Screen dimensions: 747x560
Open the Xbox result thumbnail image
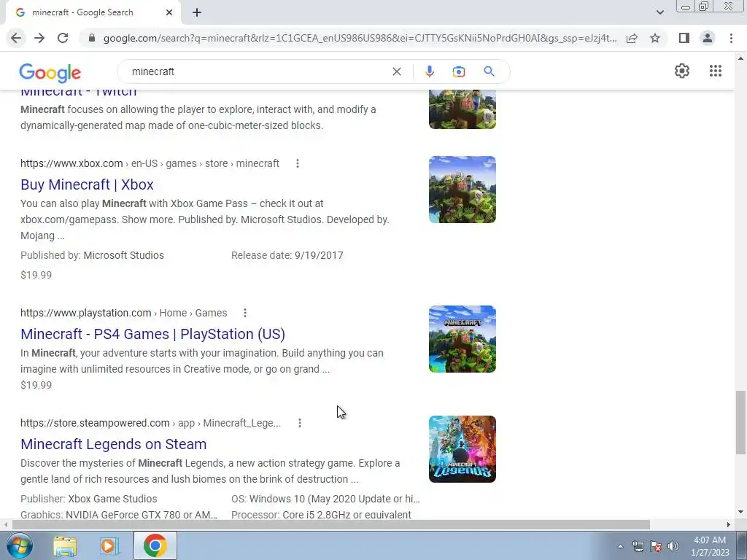coord(462,190)
